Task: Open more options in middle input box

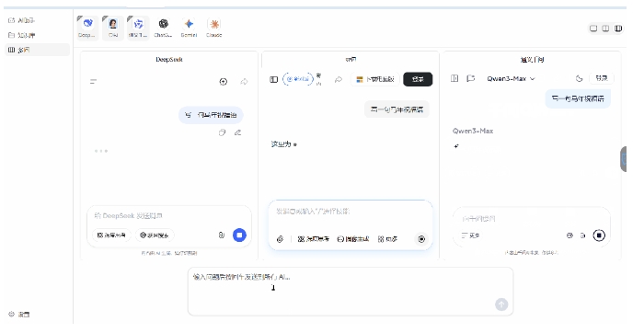Action: point(387,239)
